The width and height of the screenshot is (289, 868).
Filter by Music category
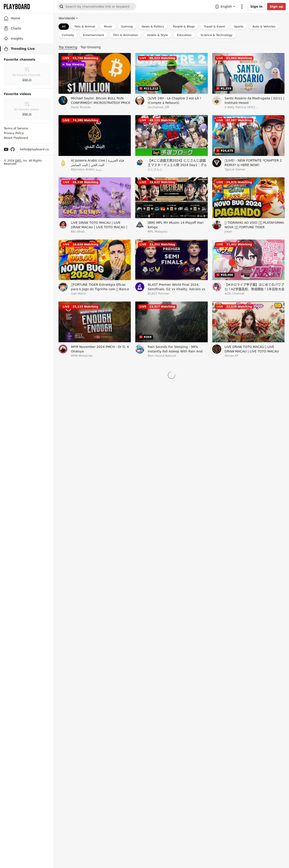(108, 26)
